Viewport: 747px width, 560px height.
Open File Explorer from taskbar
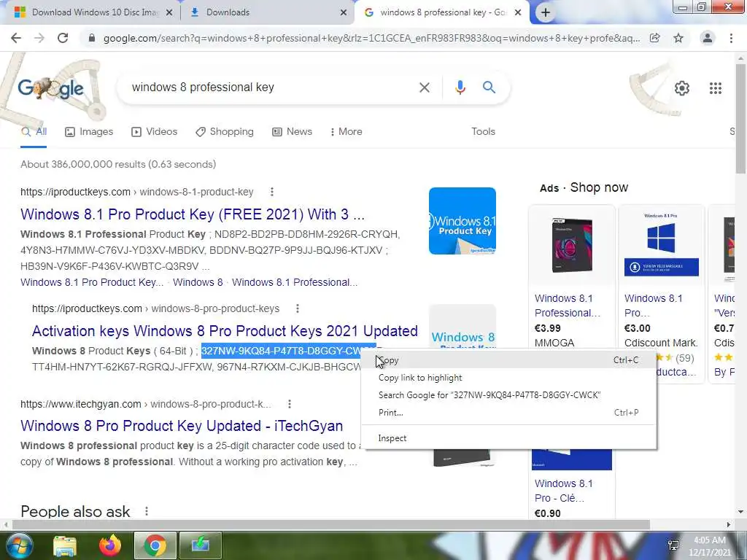pos(65,545)
